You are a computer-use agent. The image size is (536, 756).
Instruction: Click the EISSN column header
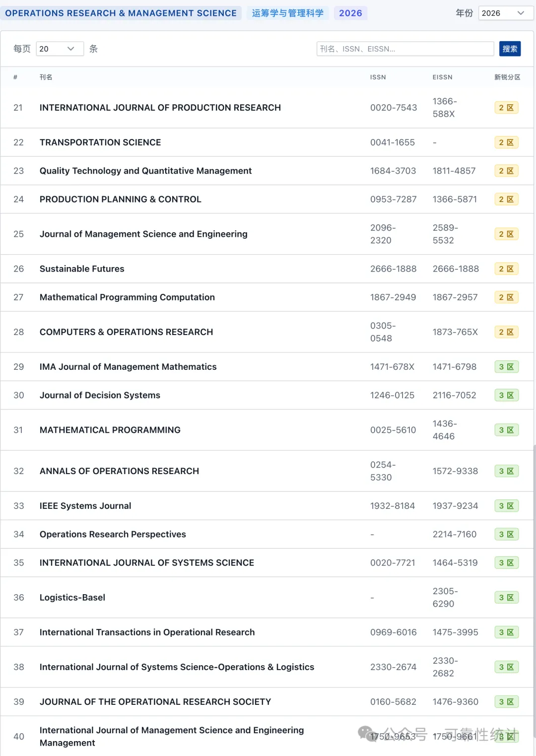(x=442, y=77)
